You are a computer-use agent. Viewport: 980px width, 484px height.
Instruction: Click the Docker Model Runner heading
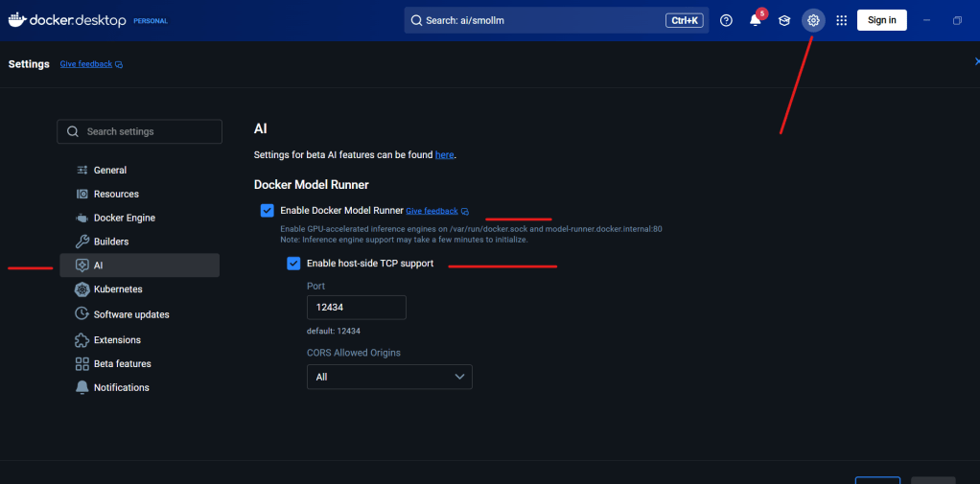(312, 185)
